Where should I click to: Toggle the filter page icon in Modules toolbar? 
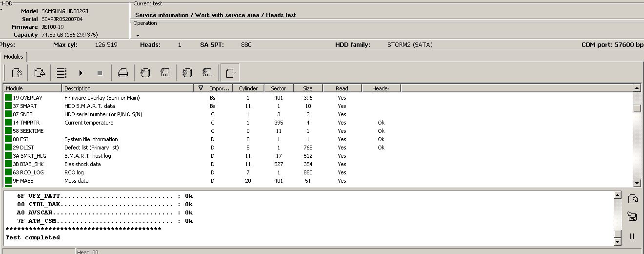(x=231, y=73)
